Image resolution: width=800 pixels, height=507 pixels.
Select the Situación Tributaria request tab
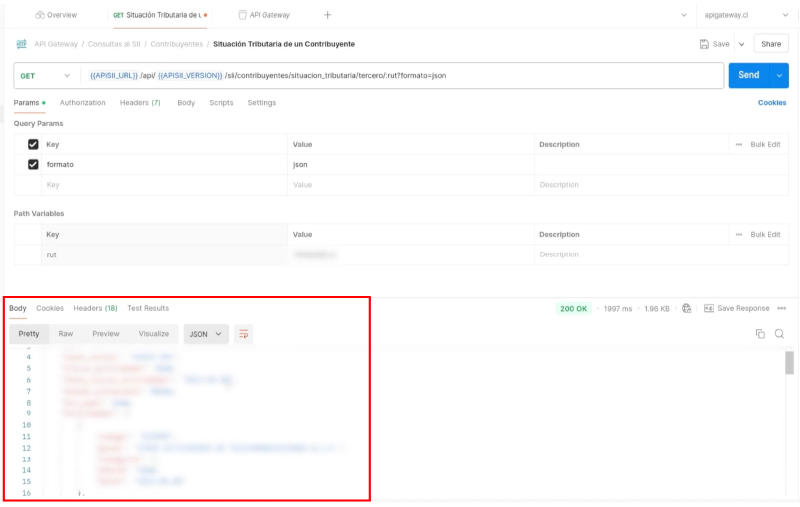(160, 15)
